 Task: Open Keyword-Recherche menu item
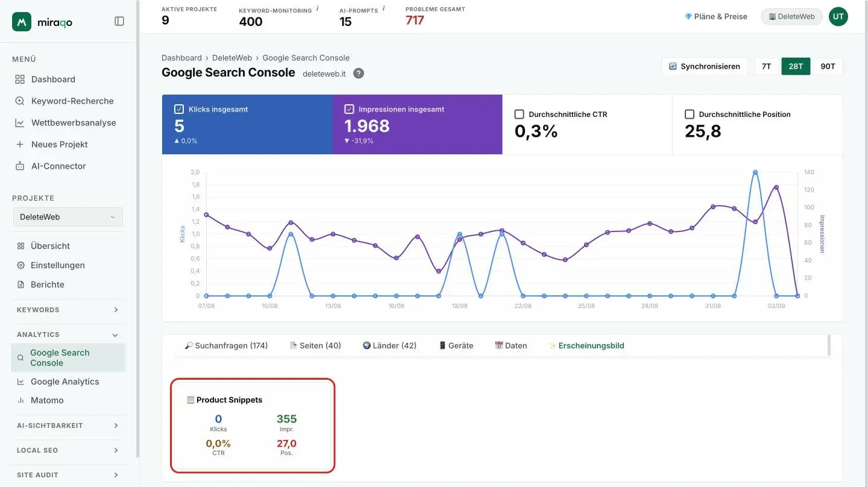coord(68,101)
